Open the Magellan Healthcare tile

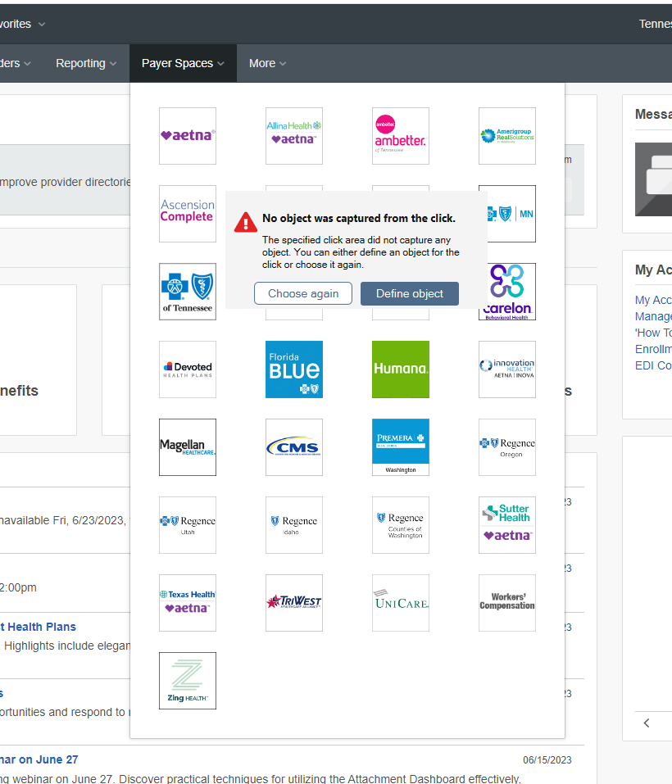(188, 447)
